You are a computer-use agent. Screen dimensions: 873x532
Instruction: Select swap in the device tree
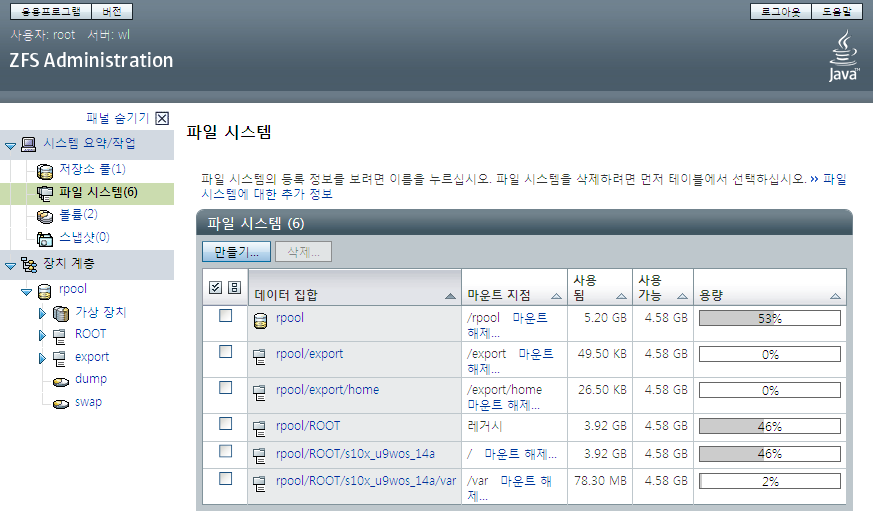point(88,402)
